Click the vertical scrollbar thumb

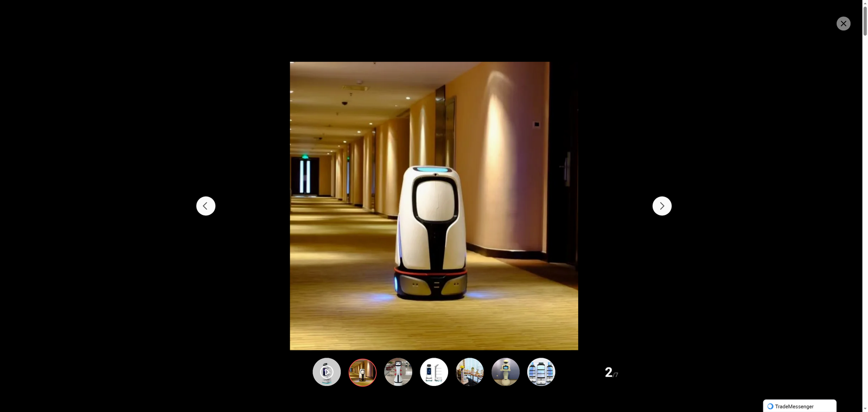865,22
